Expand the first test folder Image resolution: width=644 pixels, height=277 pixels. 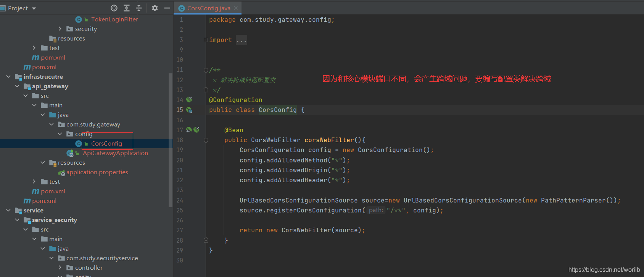[34, 48]
